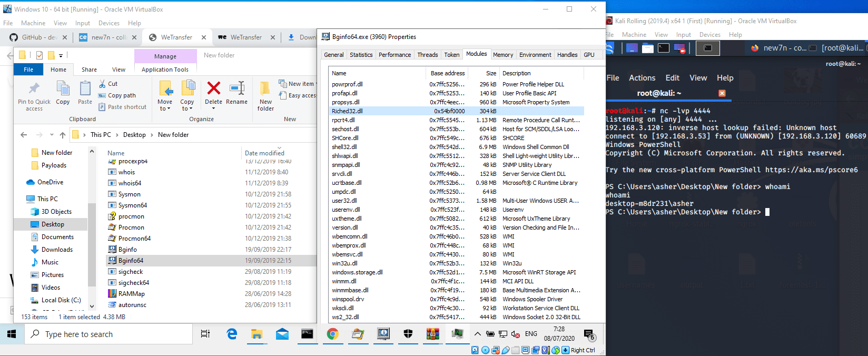Sort the modules list by Size column
This screenshot has height=356, width=868.
(x=485, y=73)
